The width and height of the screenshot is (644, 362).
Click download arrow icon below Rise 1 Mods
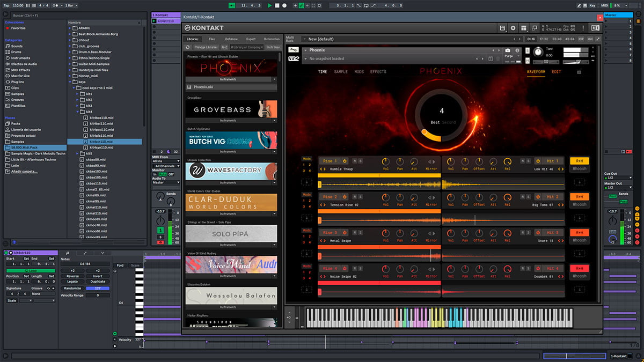pos(306,182)
